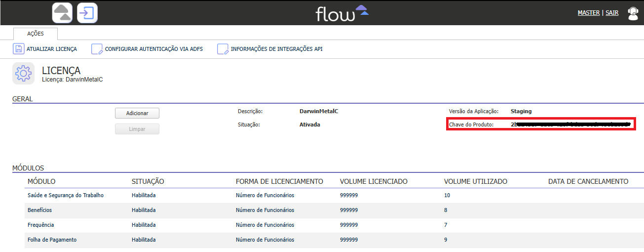Screen dimensions: 644x252
Task: Select the Folha de Pagamento row
Action: pyautogui.click(x=52, y=240)
